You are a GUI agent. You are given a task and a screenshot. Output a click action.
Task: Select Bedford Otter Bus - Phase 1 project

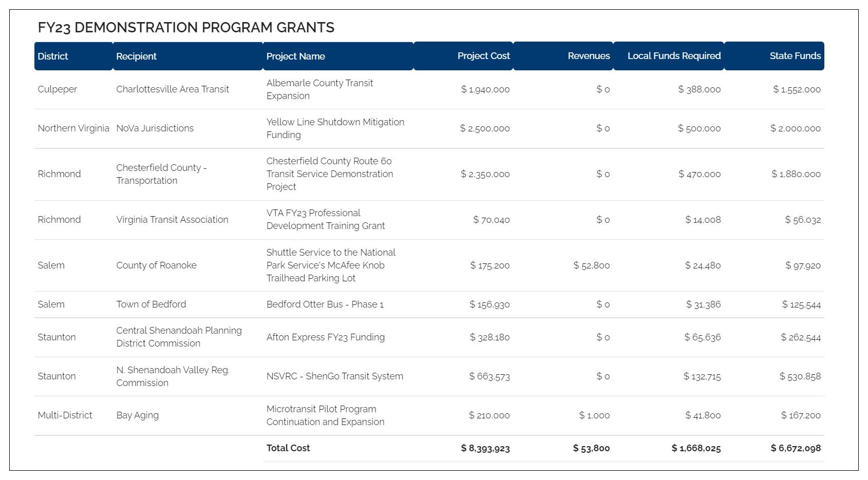coord(325,304)
